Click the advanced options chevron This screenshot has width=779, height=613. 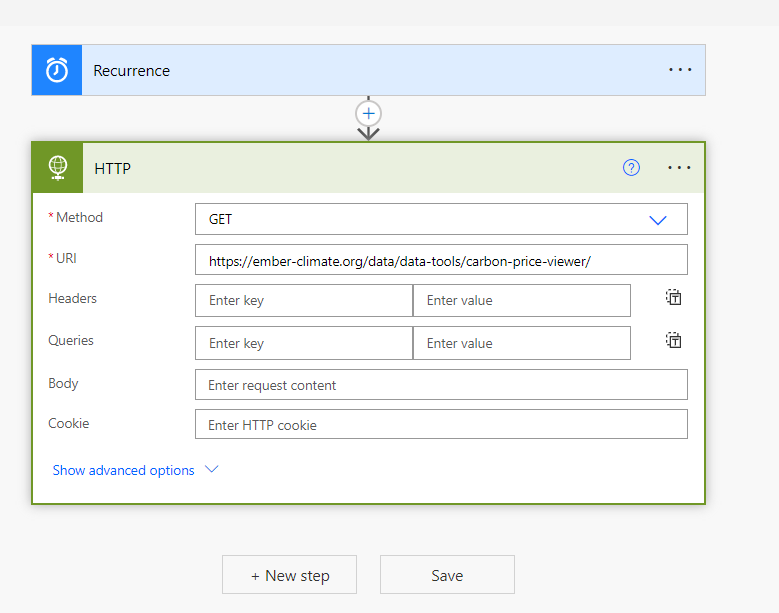coord(211,469)
